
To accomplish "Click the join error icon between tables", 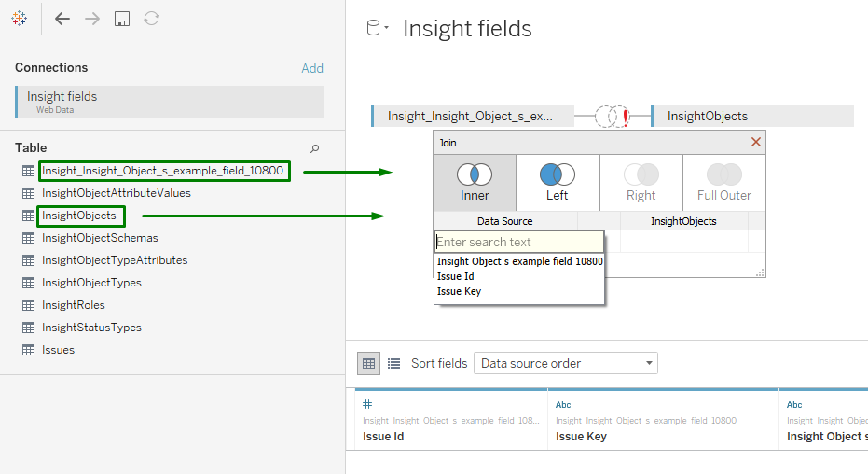I will click(613, 117).
